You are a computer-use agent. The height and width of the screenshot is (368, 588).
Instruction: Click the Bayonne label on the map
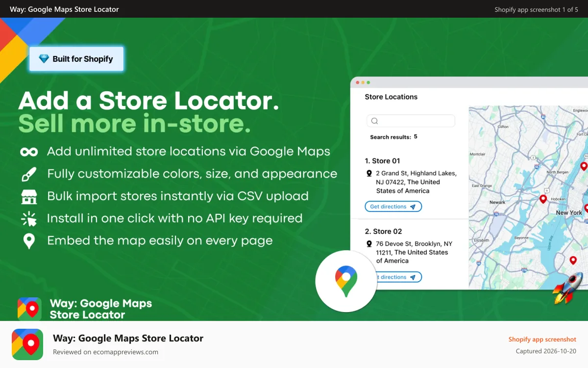point(521,237)
